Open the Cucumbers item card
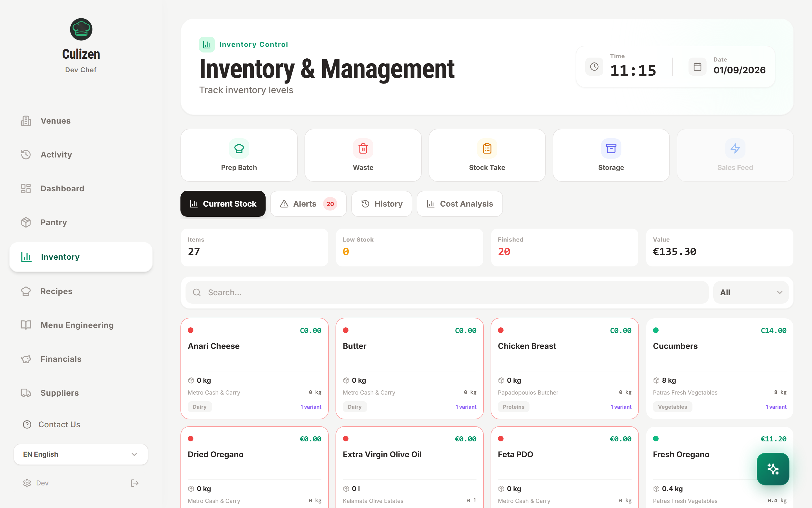This screenshot has height=508, width=812. [720, 369]
